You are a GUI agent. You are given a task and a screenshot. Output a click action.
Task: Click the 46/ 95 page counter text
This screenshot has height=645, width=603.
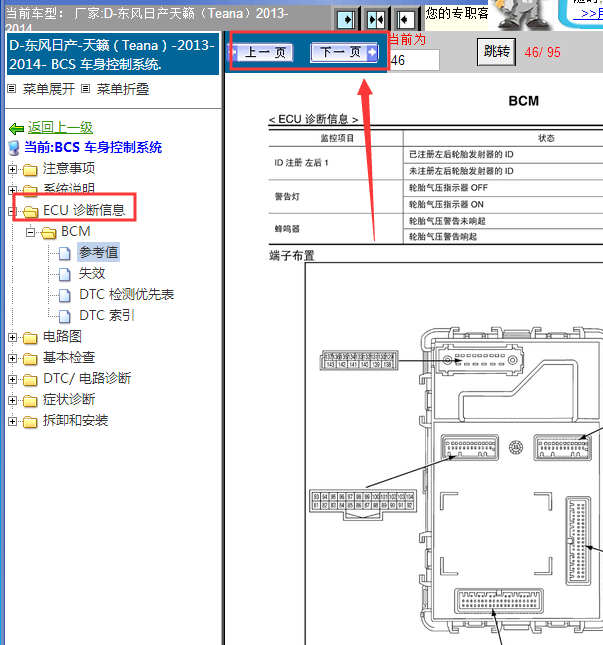(x=542, y=52)
